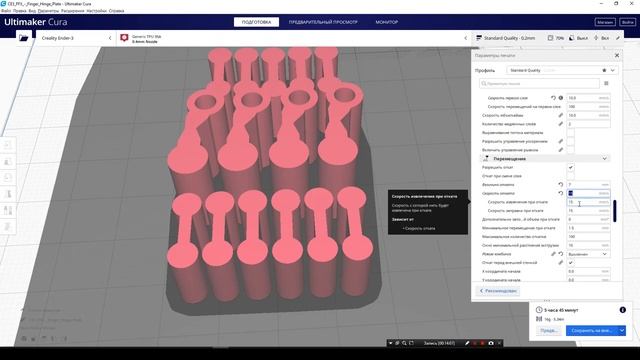Switch to МОНИТОР tab
Screen dimensions: 640x360
point(387,22)
